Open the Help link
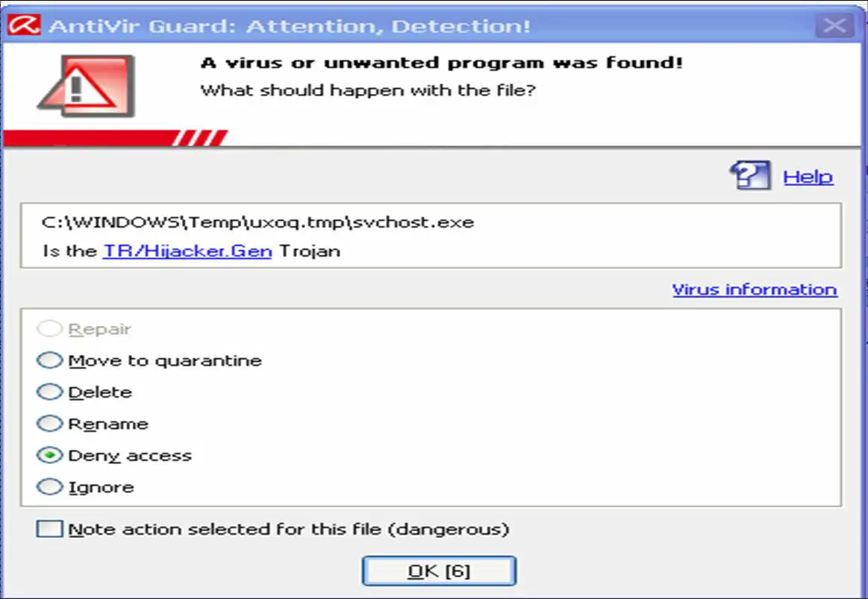868x599 pixels. 808,177
